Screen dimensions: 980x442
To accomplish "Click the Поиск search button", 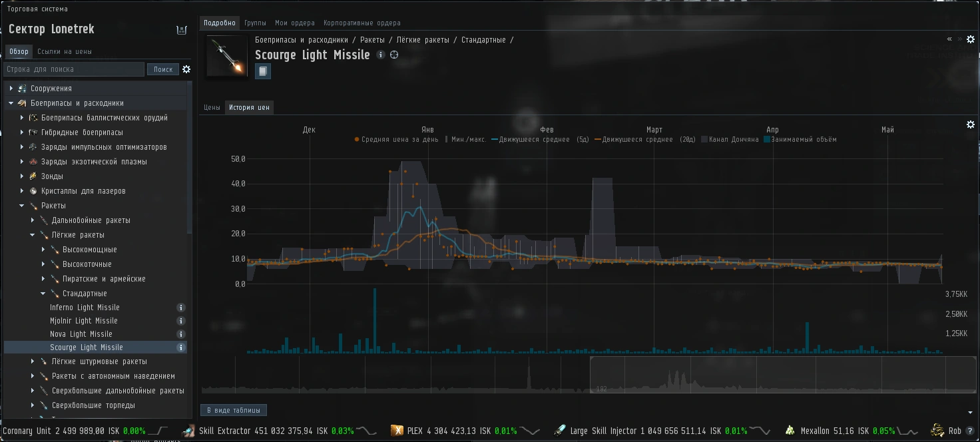I will point(163,69).
